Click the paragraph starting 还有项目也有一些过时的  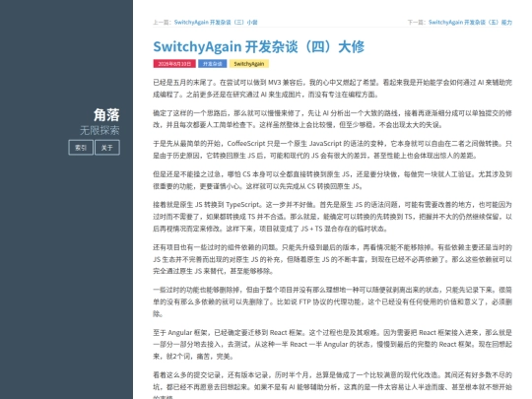[x=333, y=259]
